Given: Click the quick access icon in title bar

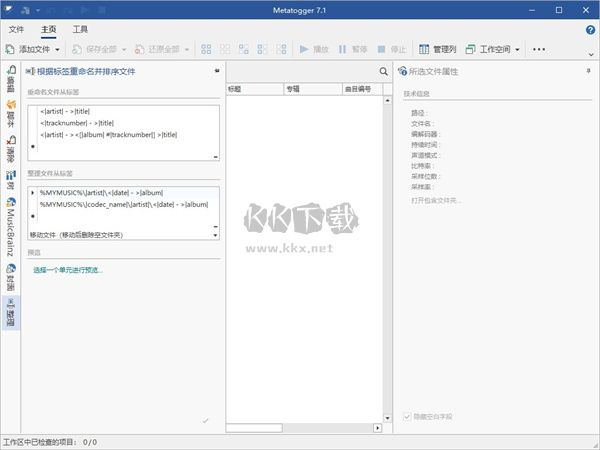Looking at the screenshot, I should [x=26, y=10].
